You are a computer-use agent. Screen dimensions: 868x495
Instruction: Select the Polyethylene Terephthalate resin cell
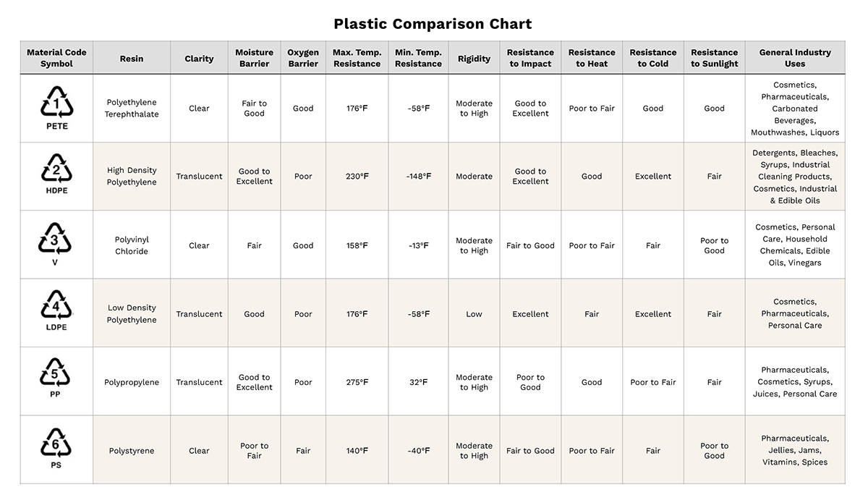tap(132, 109)
